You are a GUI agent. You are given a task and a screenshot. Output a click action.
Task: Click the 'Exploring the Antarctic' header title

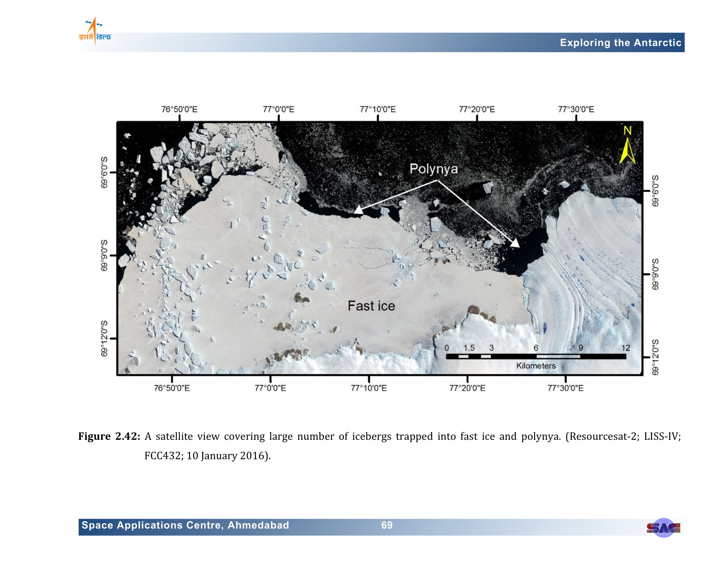tap(620, 43)
